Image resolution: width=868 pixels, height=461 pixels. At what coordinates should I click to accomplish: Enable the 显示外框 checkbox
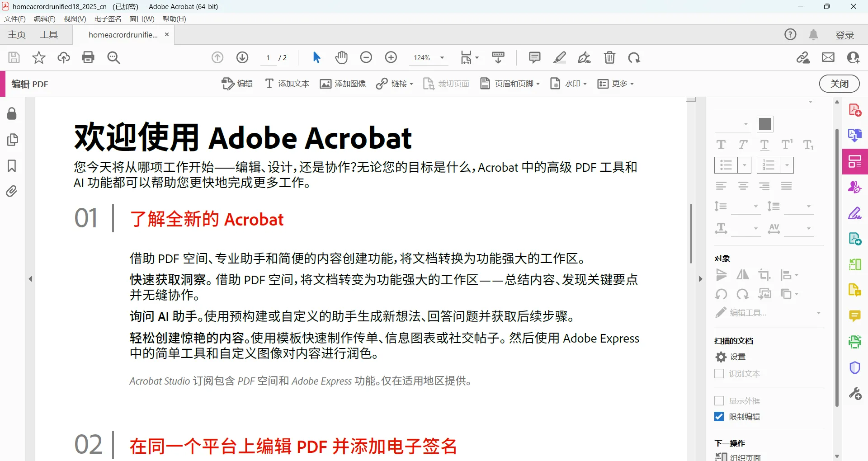coord(719,400)
